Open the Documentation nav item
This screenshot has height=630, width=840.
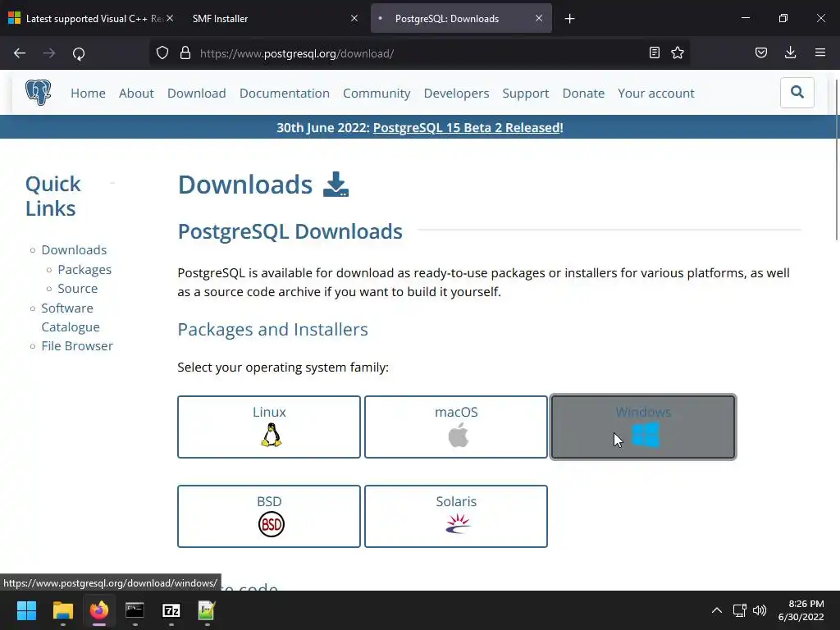pyautogui.click(x=285, y=94)
